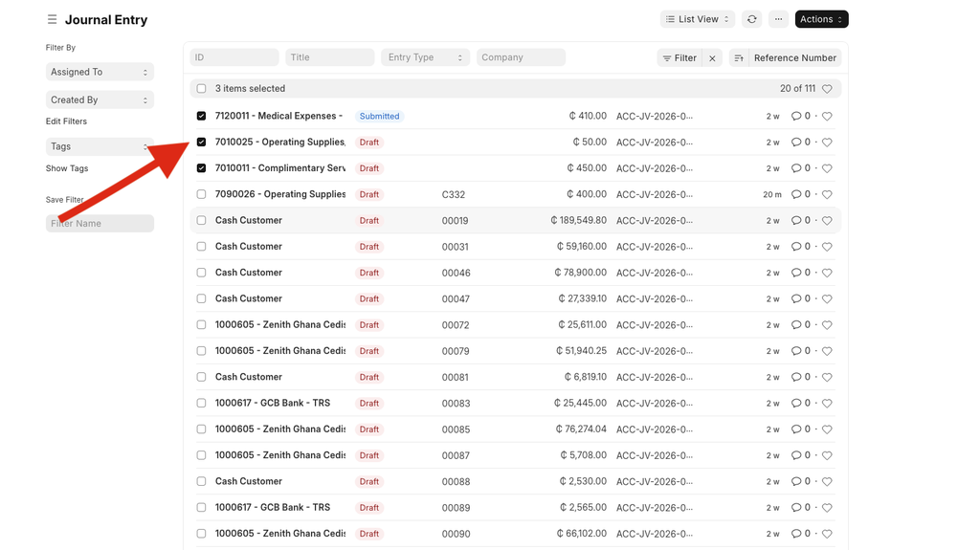Click the Edit Filters link
This screenshot has width=980, height=550.
[x=66, y=121]
